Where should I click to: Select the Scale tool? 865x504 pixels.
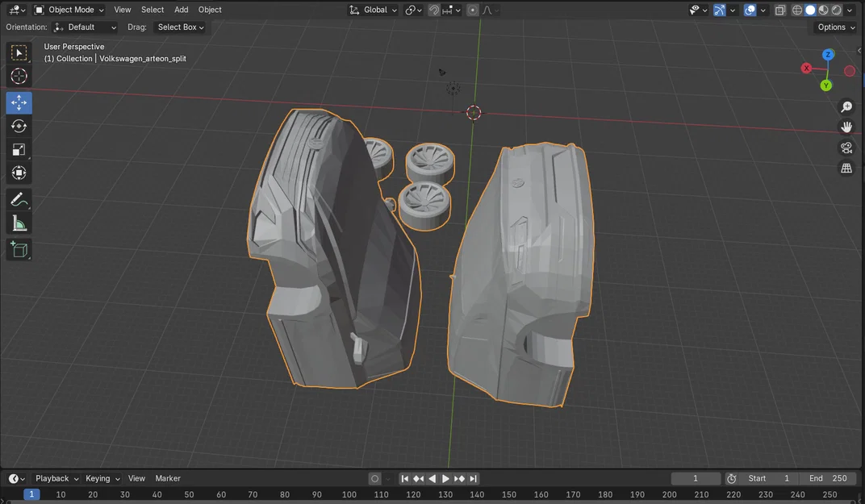tap(19, 149)
